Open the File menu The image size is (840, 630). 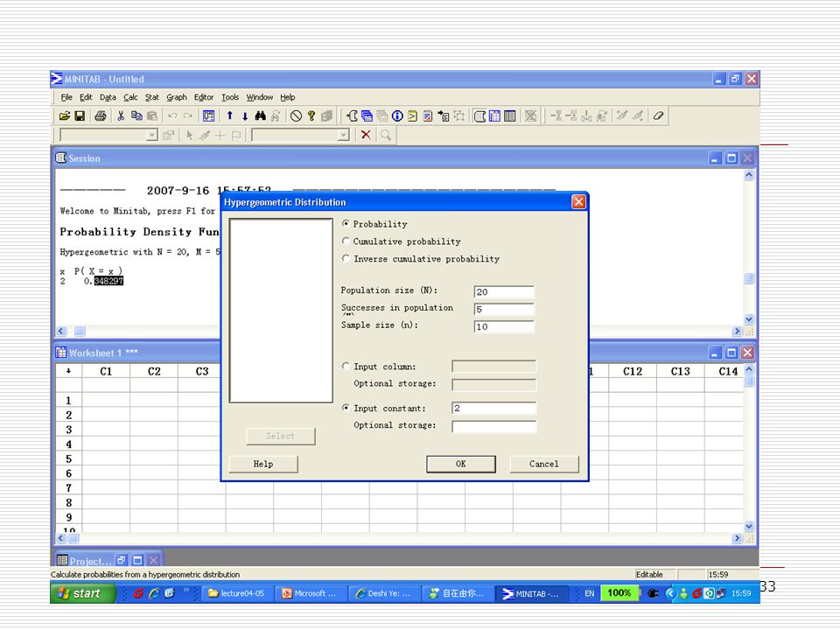66,97
